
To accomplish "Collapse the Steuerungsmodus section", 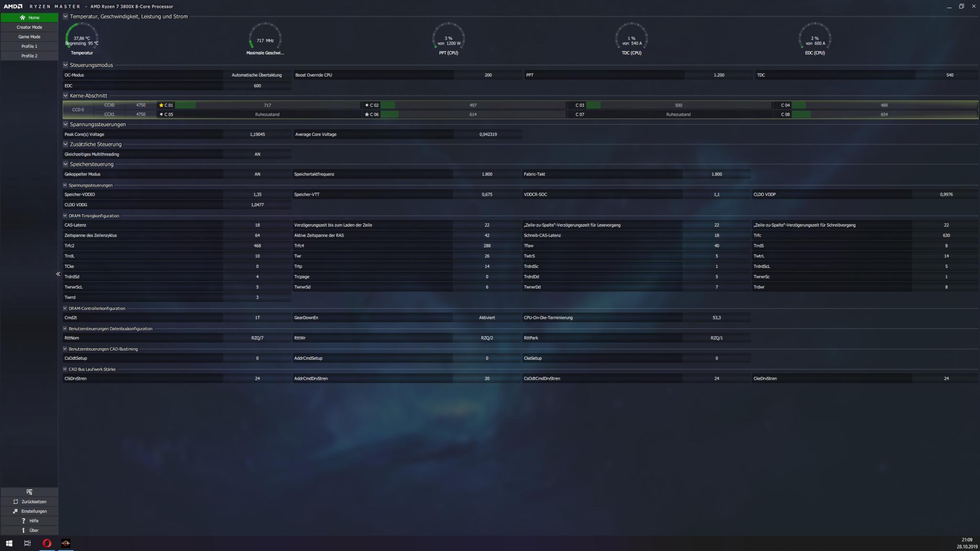I will (66, 65).
